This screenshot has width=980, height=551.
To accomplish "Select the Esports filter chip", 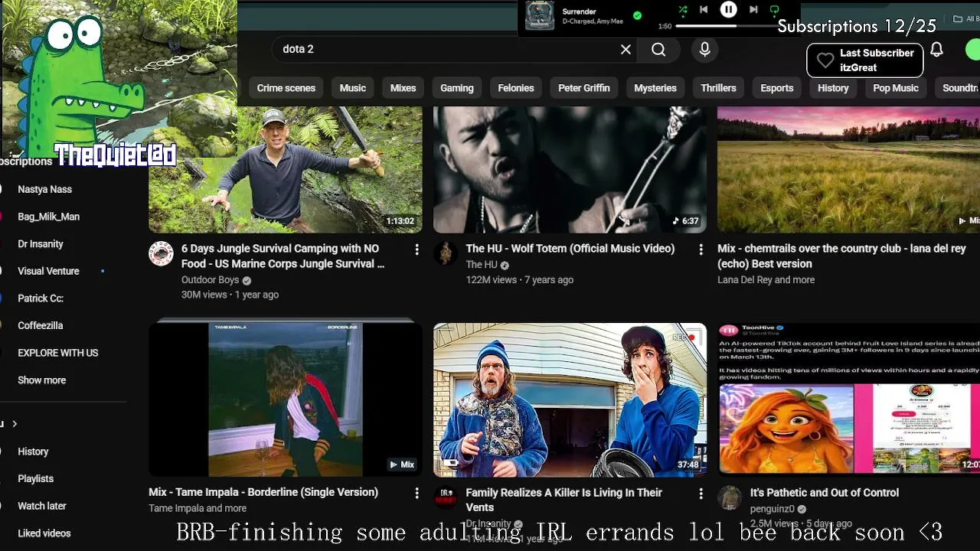I will point(777,88).
